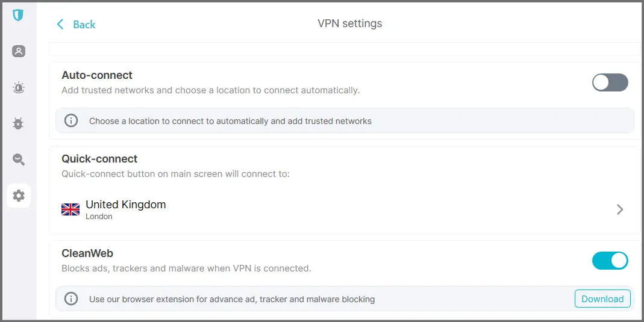The width and height of the screenshot is (644, 322).
Task: Expand Quick-connect location with right chevron
Action: 620,209
